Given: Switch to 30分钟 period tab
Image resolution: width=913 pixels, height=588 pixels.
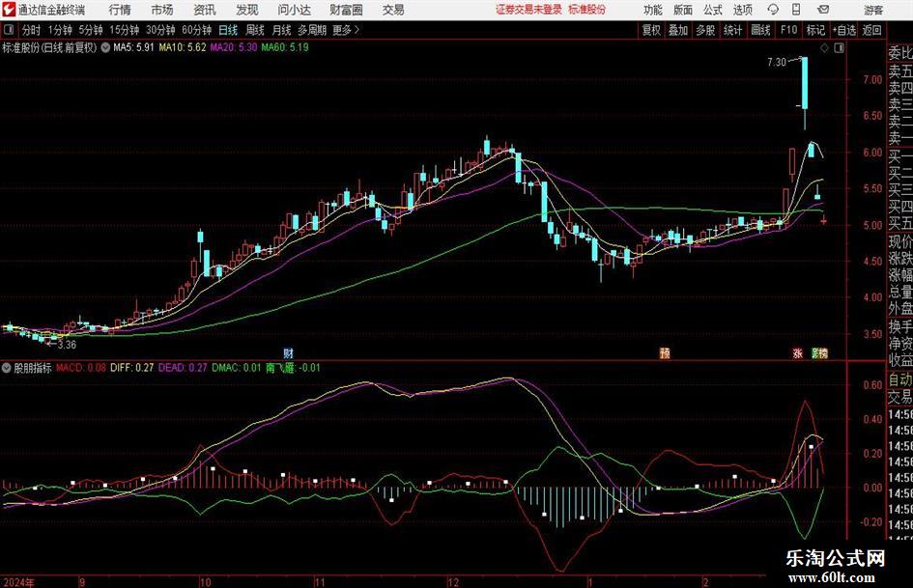Looking at the screenshot, I should [160, 30].
